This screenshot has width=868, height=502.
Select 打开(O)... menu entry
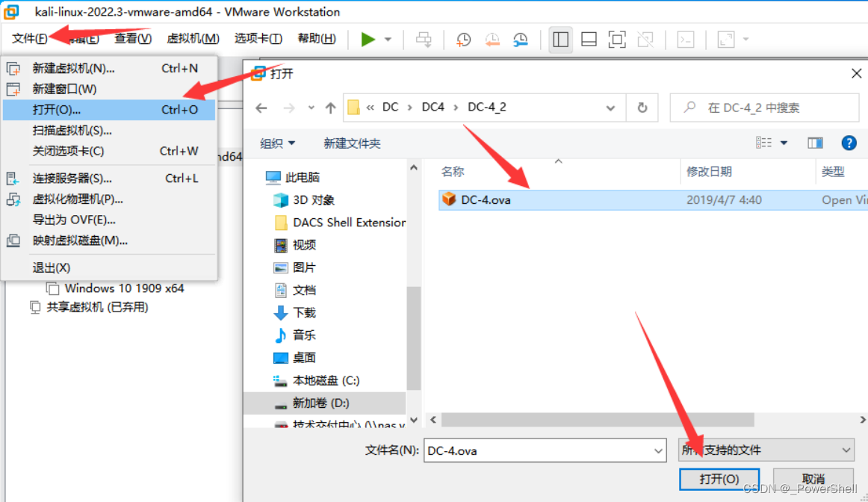pos(109,110)
